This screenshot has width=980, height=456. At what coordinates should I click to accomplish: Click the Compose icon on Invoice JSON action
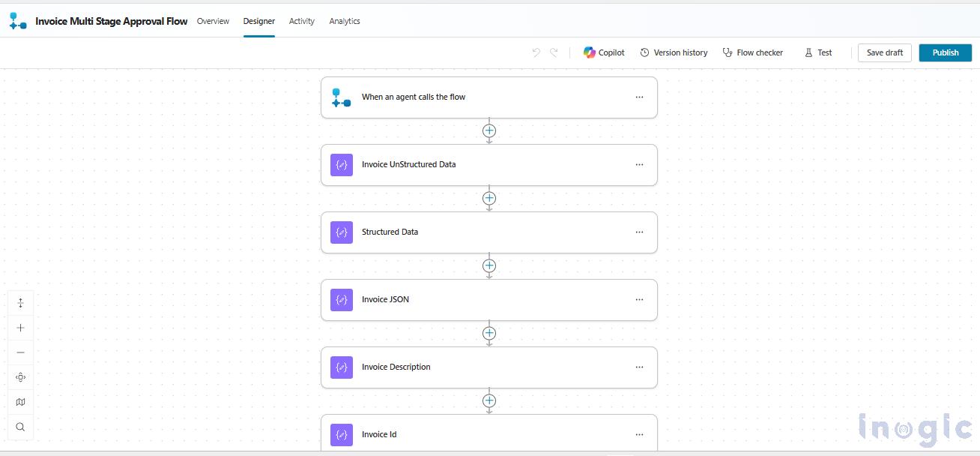click(341, 299)
